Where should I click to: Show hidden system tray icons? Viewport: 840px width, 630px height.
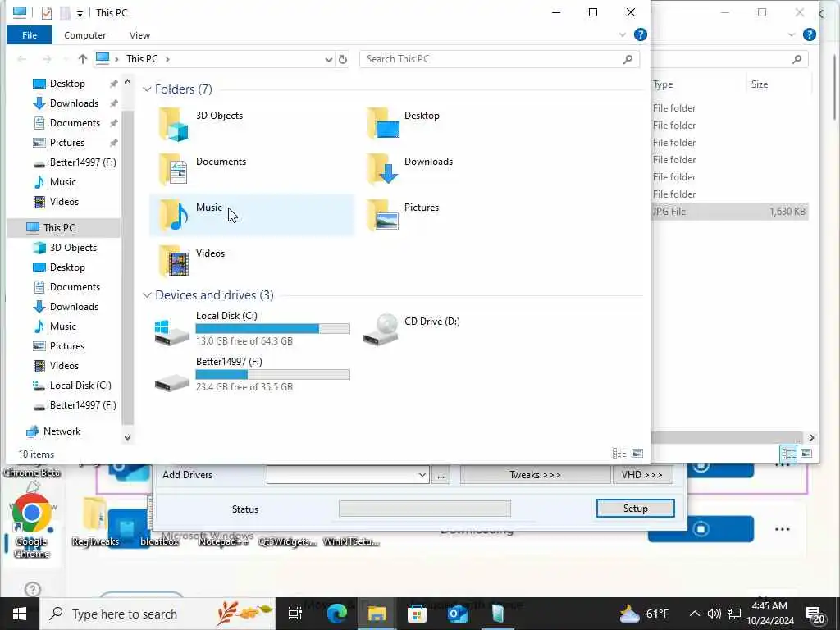694,614
